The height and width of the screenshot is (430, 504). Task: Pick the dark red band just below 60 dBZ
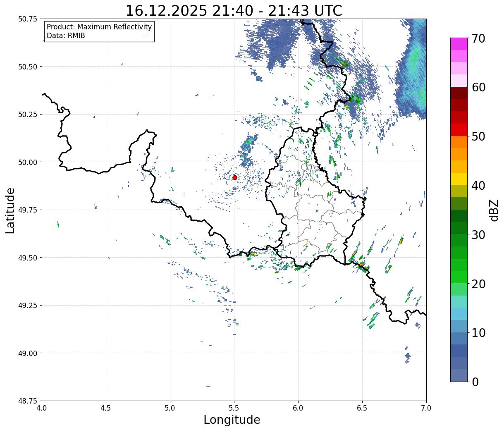pos(459,93)
